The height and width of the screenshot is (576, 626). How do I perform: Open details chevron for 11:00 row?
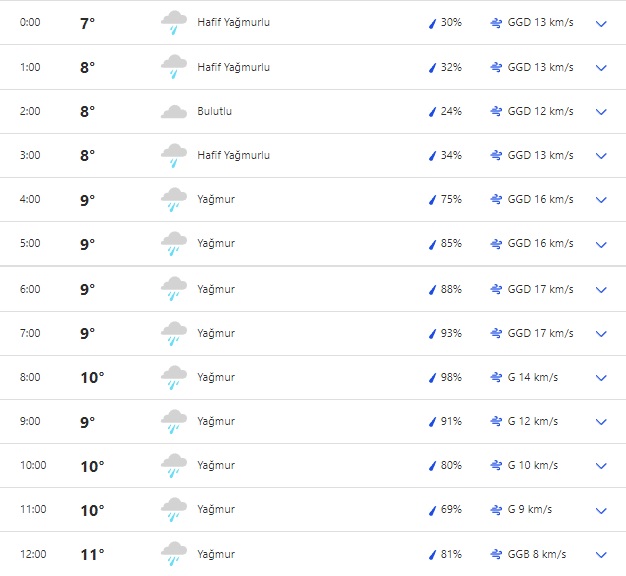601,510
